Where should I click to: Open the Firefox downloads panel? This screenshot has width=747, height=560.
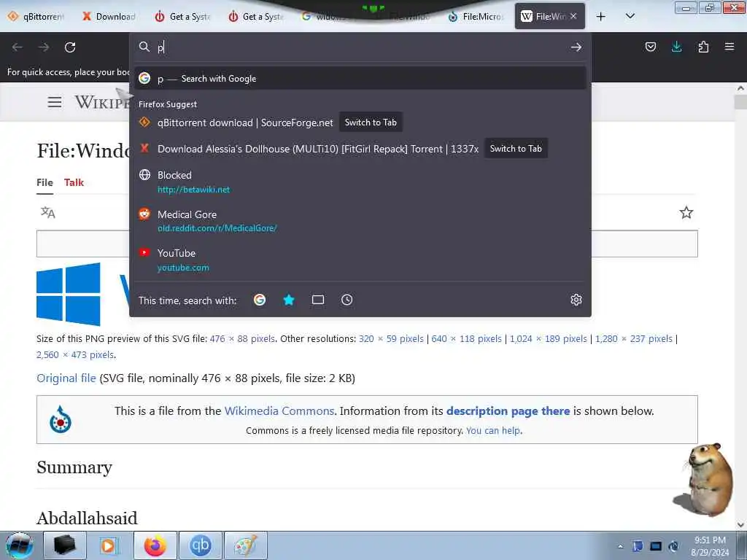(x=676, y=47)
